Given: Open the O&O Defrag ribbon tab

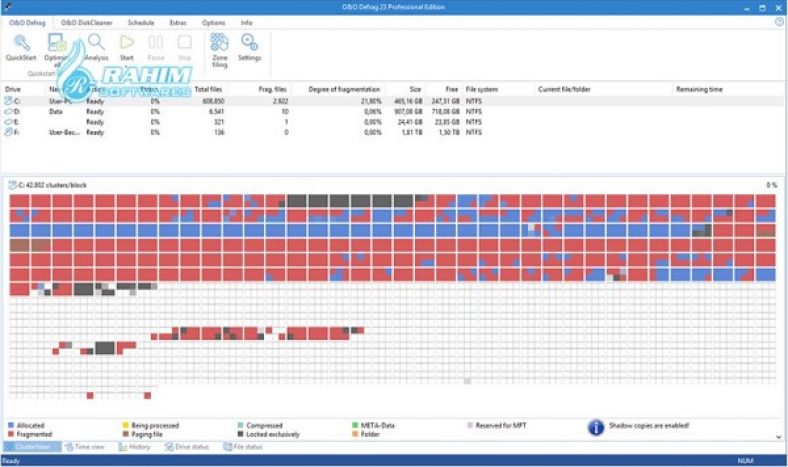Looking at the screenshot, I should click(x=27, y=23).
